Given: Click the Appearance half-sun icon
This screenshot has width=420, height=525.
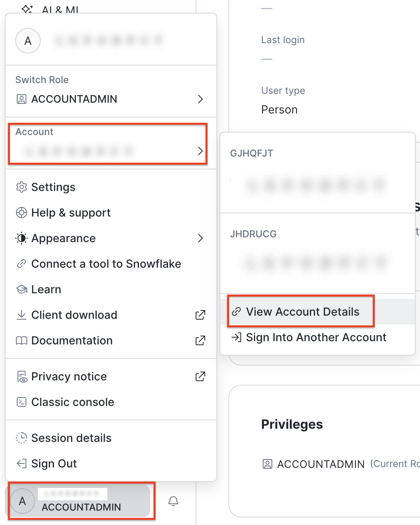Looking at the screenshot, I should 21,238.
